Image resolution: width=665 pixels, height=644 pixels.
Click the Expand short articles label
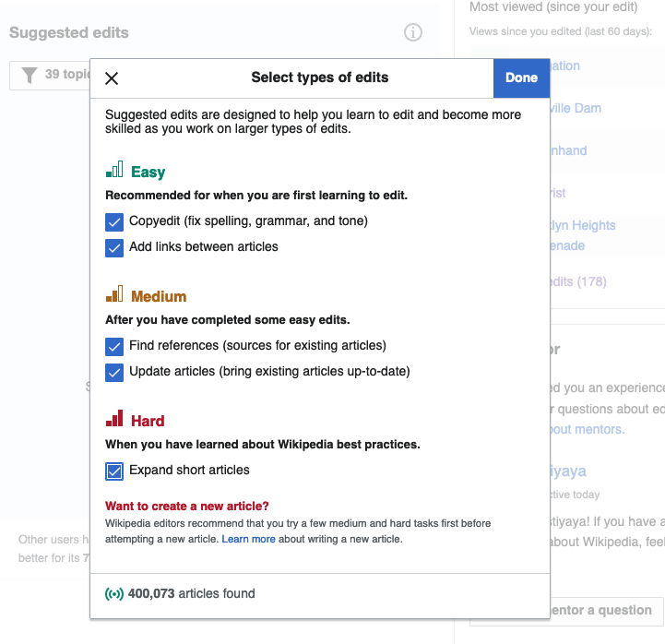point(189,471)
